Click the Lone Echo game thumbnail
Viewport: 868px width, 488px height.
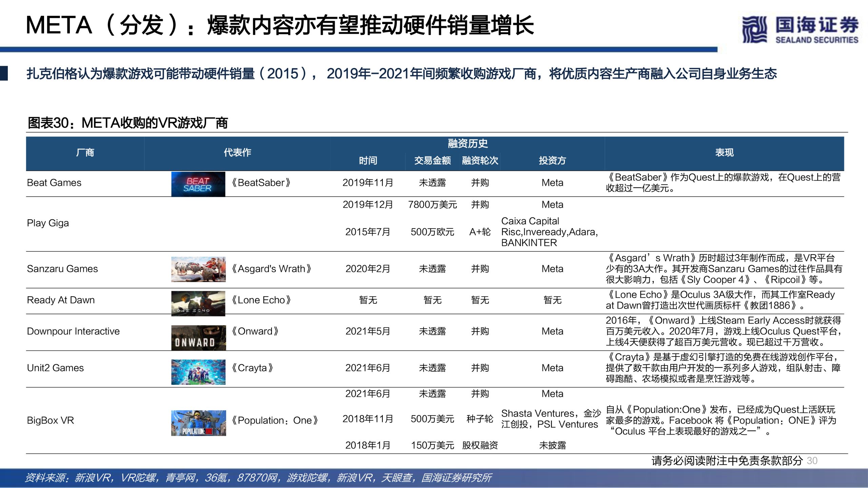[x=198, y=303]
